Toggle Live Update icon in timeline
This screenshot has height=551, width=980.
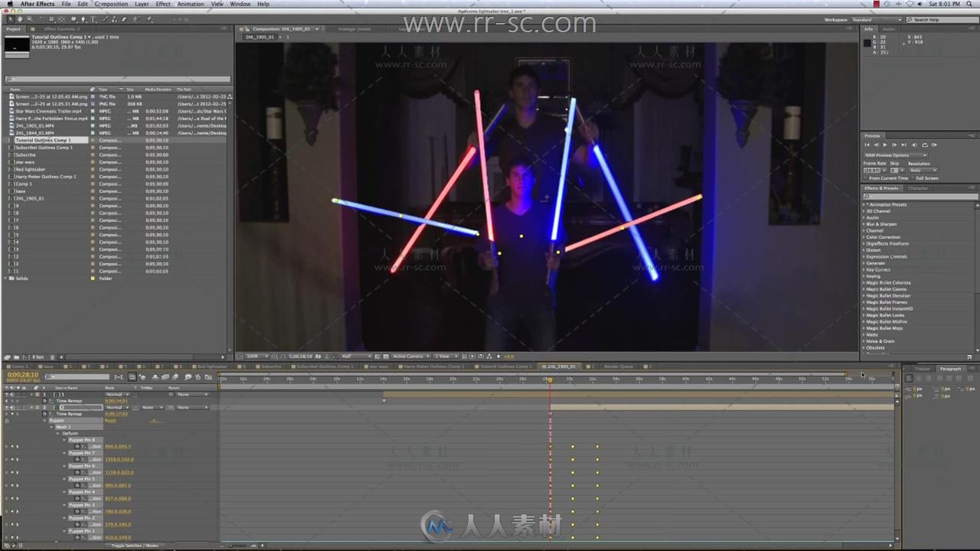pyautogui.click(x=132, y=377)
